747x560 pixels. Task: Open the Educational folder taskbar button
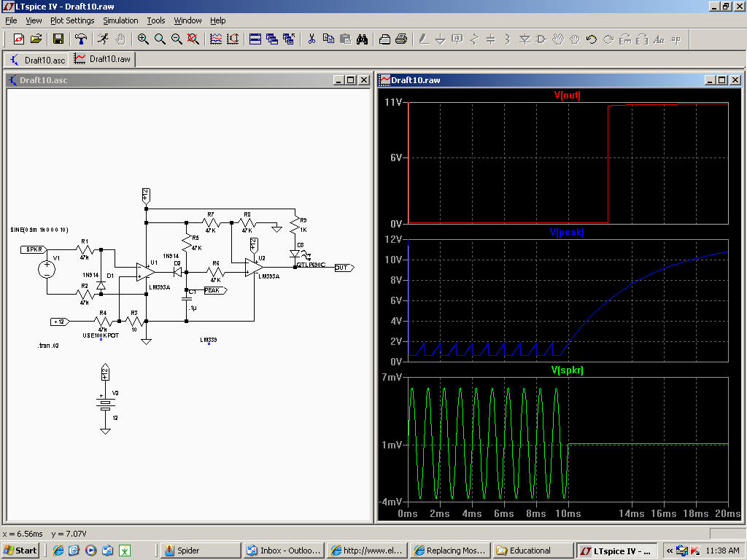(533, 551)
